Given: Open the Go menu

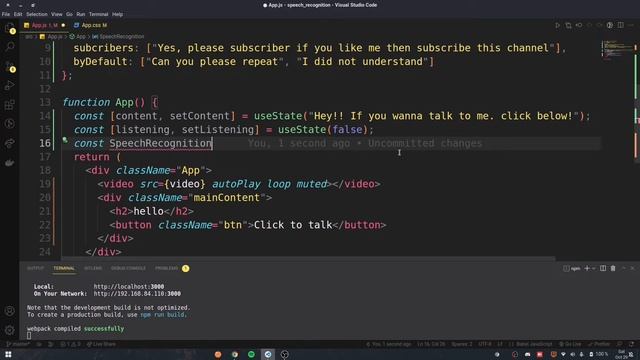Looking at the screenshot, I should [69, 14].
